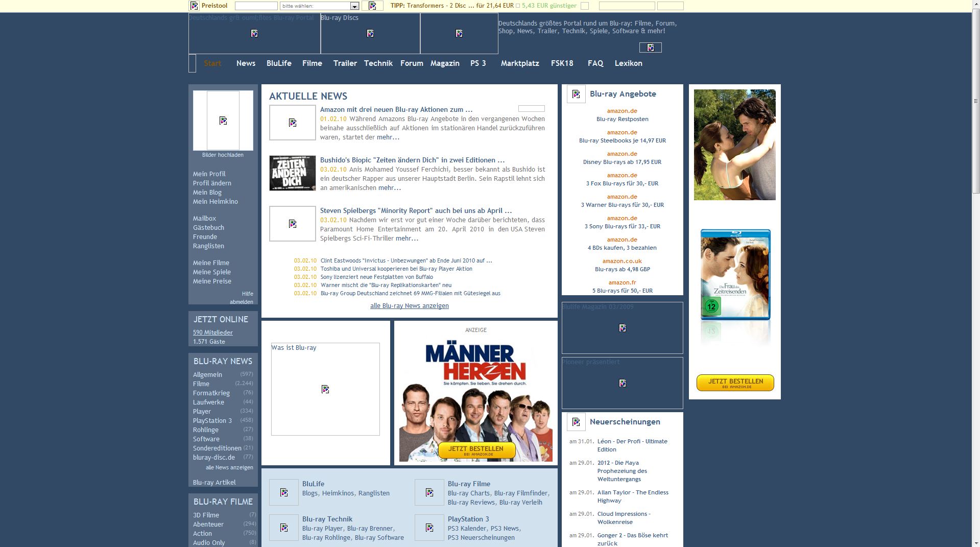Open the Lexikon navigation tab

[629, 63]
